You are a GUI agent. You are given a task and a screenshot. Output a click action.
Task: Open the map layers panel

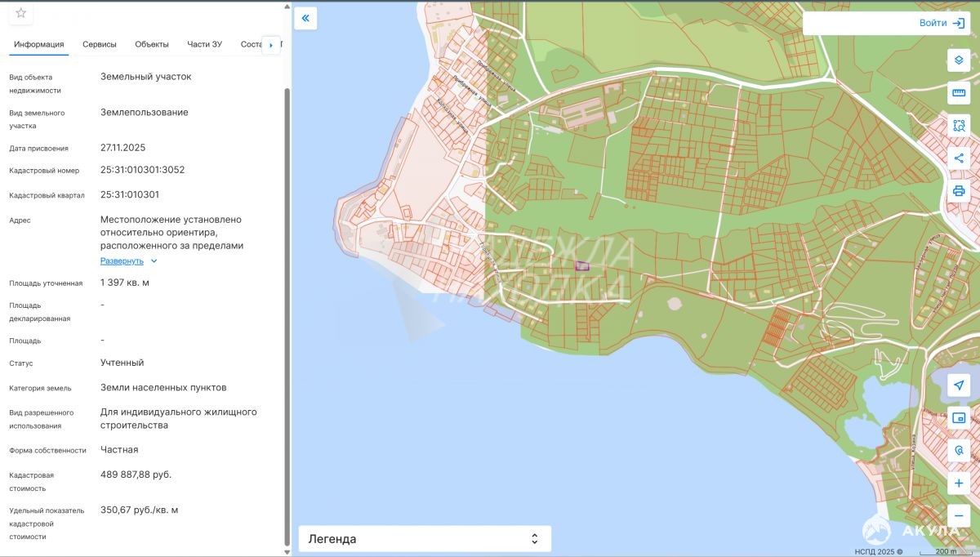[x=959, y=60]
